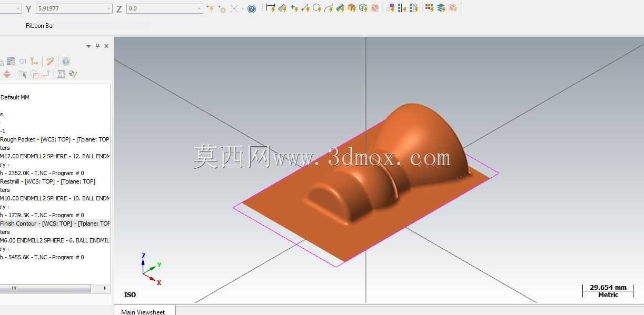This screenshot has height=315, width=644.
Task: Click the circle-with-pencil icon in operations panel
Action: tap(73, 74)
